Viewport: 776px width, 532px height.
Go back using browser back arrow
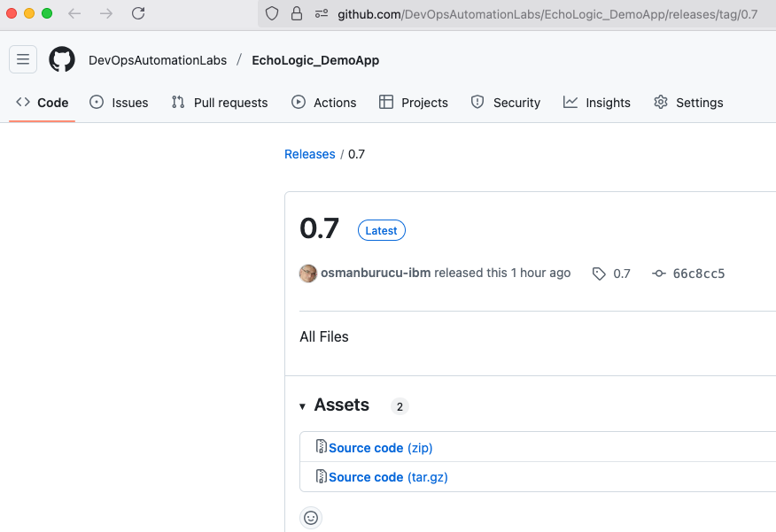(74, 13)
